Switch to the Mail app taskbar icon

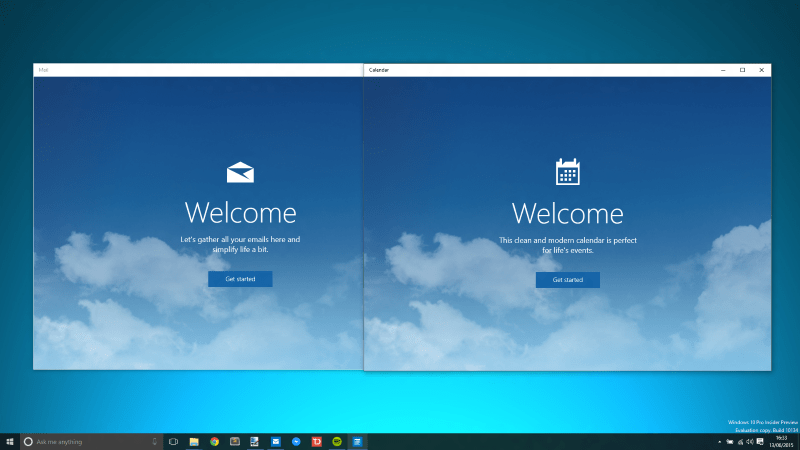click(276, 441)
